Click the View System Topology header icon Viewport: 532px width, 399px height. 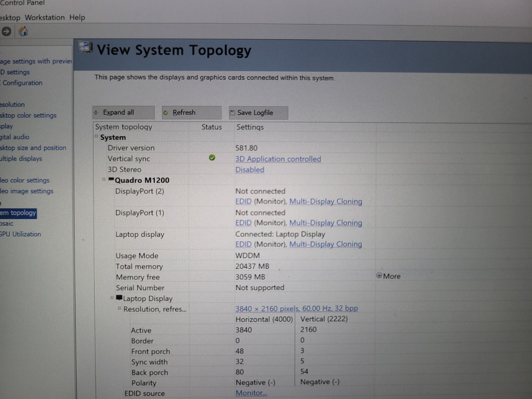(x=86, y=47)
